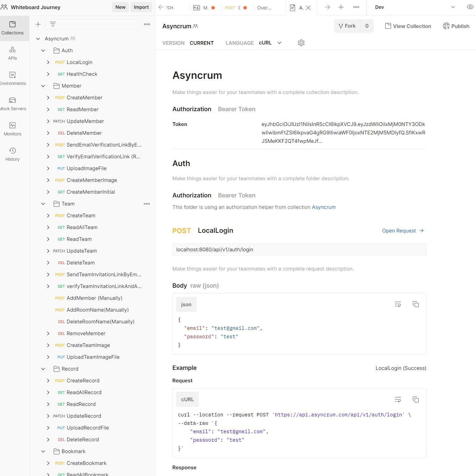Screen dimensions: 476x476
Task: Click the Fork button
Action: coord(347,26)
